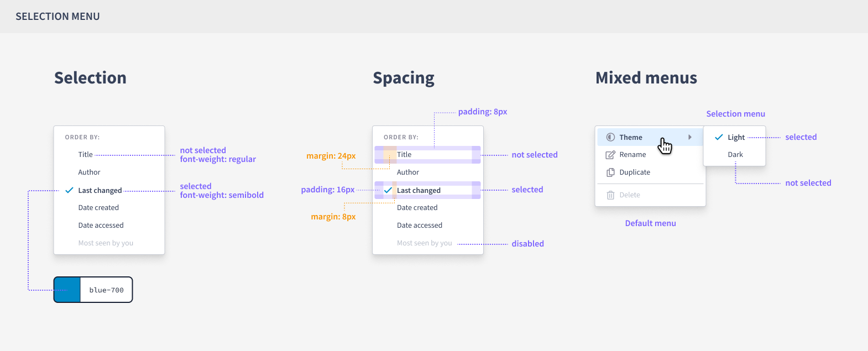Image resolution: width=868 pixels, height=351 pixels.
Task: Click Author in Spacing menu
Action: [408, 172]
